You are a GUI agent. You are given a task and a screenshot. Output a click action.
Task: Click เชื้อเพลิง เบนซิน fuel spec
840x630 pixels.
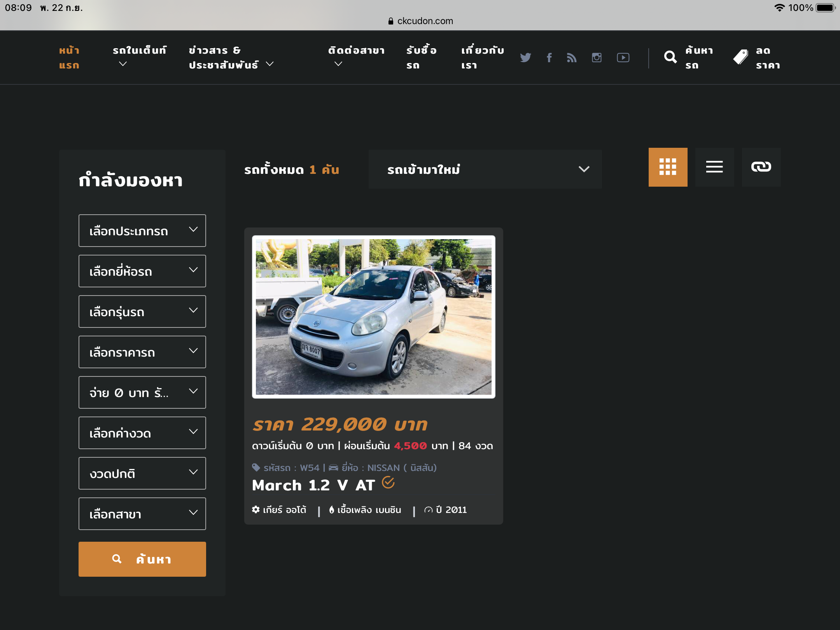365,510
